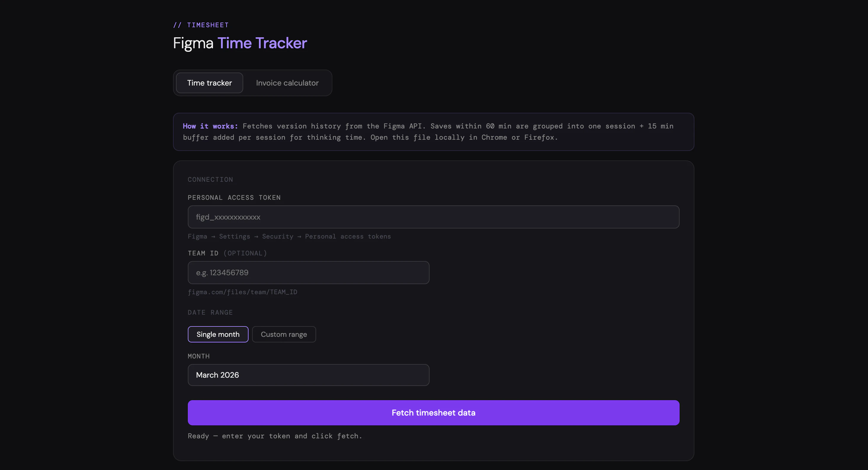The image size is (868, 470).
Task: Click the Ready status message text
Action: (275, 436)
